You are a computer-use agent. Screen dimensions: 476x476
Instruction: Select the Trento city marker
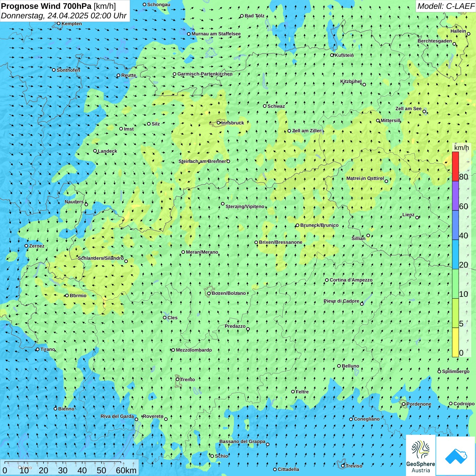pos(177,379)
